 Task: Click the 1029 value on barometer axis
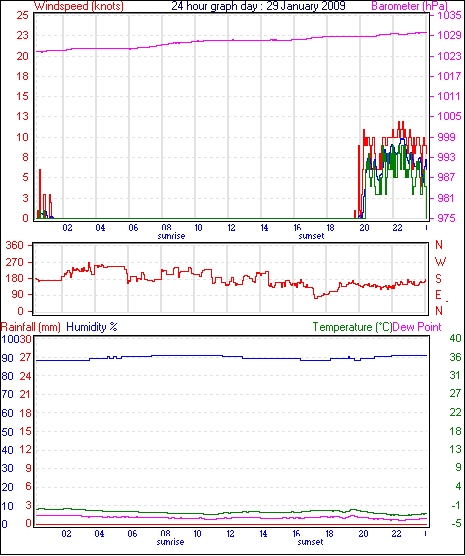pyautogui.click(x=449, y=35)
